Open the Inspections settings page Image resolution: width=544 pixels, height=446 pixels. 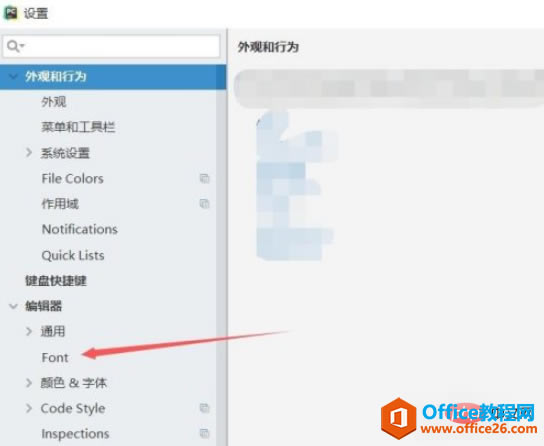[x=75, y=434]
